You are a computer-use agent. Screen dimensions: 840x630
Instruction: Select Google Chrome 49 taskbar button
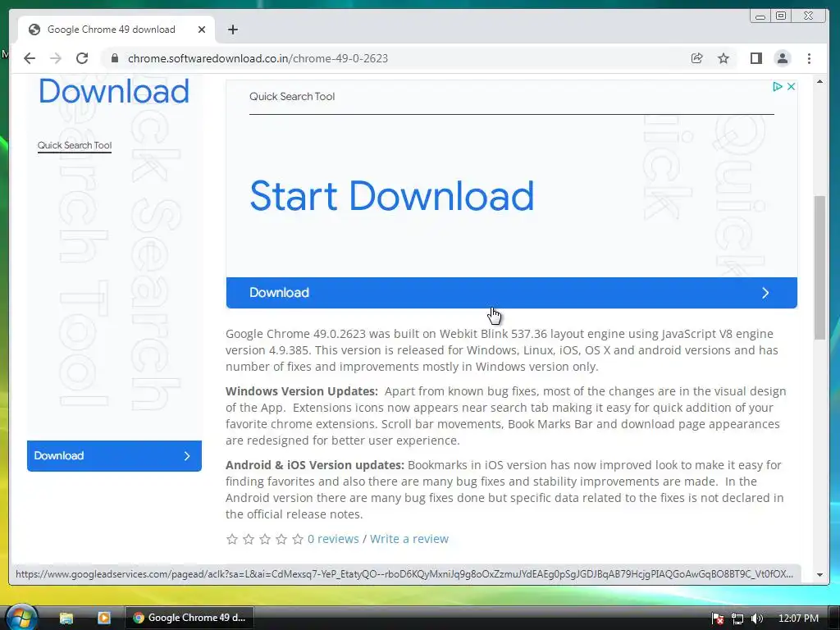[189, 618]
